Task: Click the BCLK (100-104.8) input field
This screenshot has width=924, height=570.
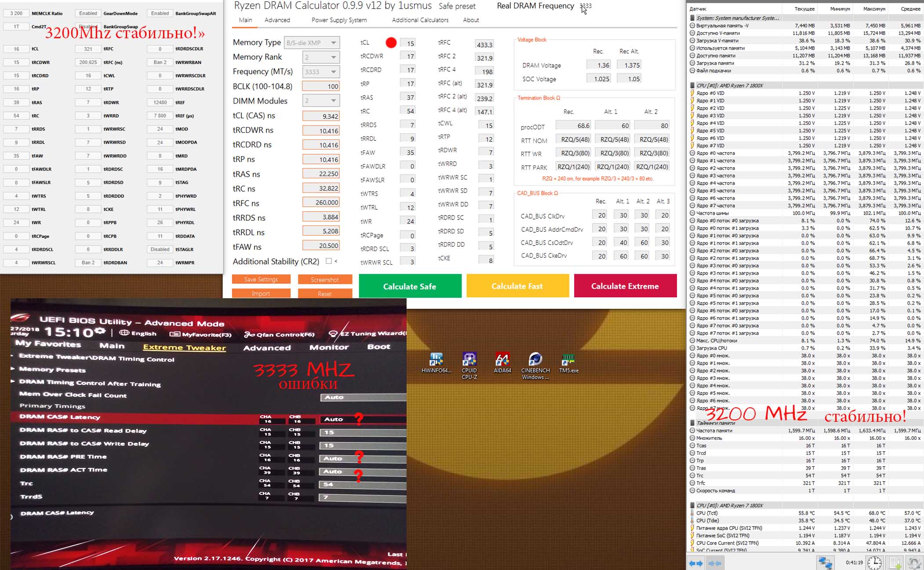Action: [x=321, y=86]
